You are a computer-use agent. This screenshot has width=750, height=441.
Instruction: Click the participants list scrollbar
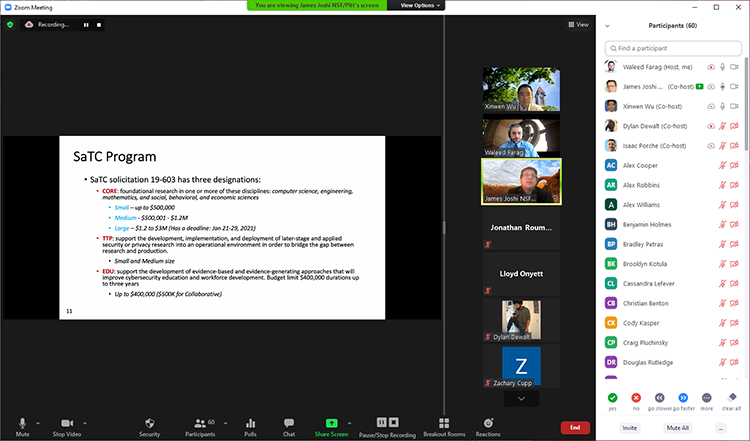tap(747, 105)
